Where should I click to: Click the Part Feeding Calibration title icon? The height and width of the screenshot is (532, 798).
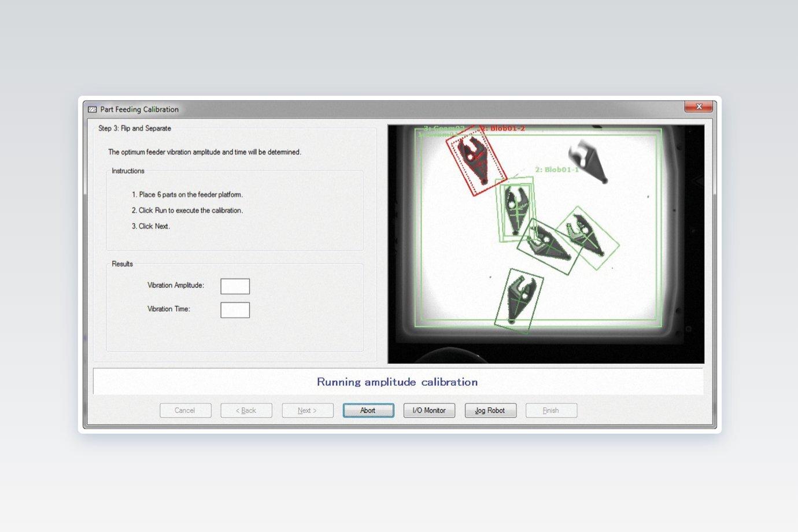92,109
